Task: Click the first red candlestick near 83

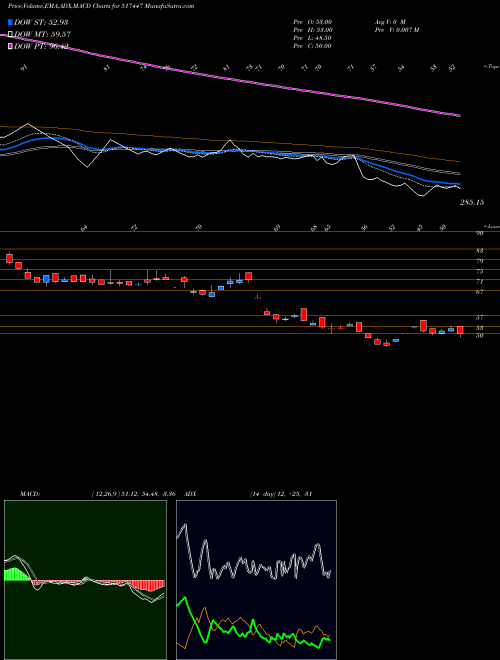Action: pos(9,258)
